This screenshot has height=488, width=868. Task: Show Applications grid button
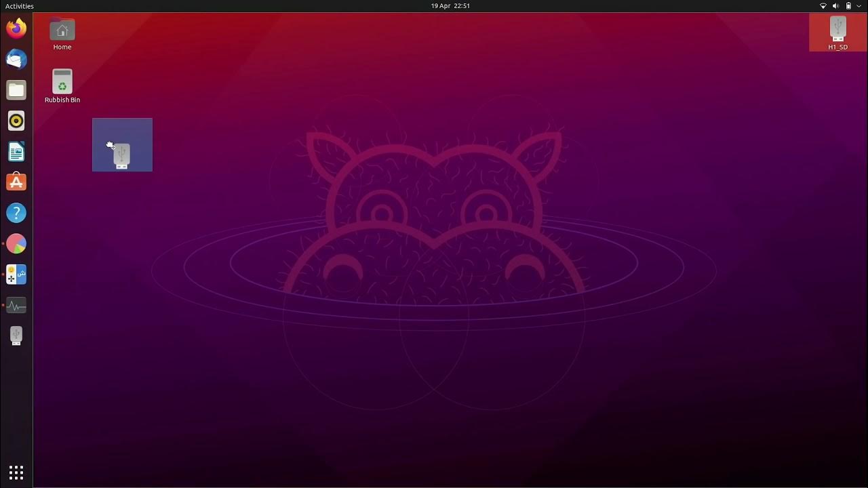(16, 472)
